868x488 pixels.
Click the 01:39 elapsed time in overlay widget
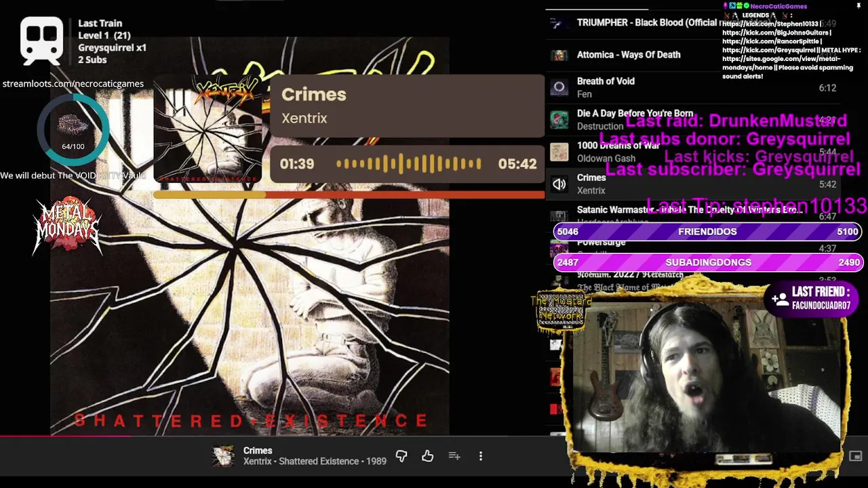point(297,164)
